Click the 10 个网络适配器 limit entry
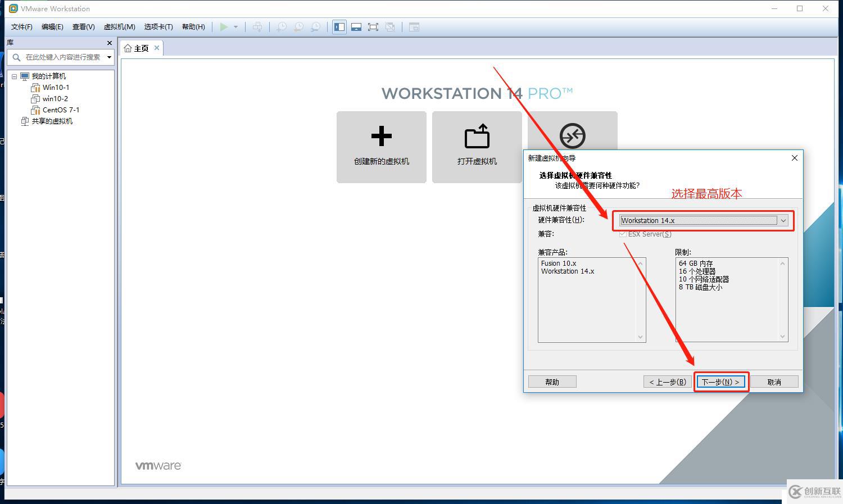This screenshot has width=843, height=504. pyautogui.click(x=704, y=279)
